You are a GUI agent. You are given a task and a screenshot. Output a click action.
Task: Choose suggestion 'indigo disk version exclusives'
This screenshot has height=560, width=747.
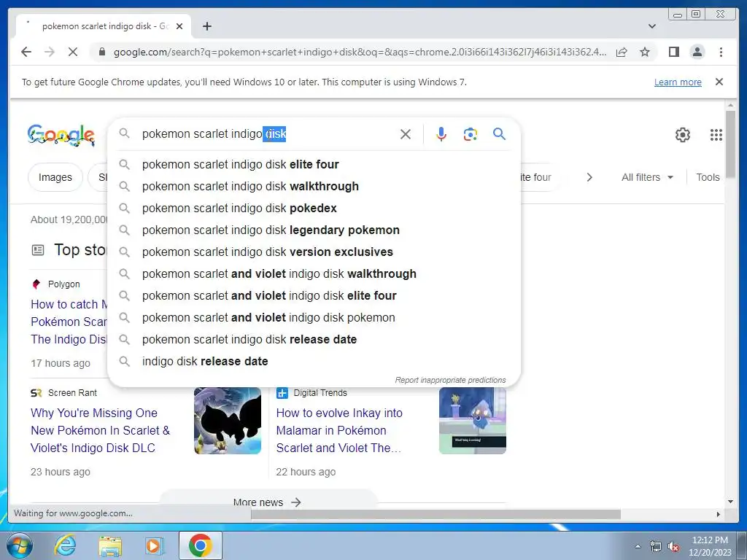(314, 252)
